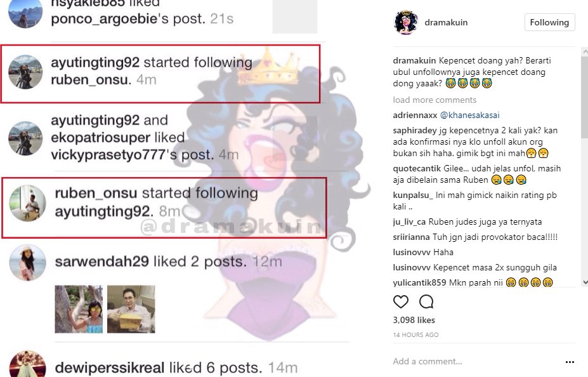The image size is (588, 377).
Task: Toggle the Following button for dramakuin
Action: (x=549, y=22)
